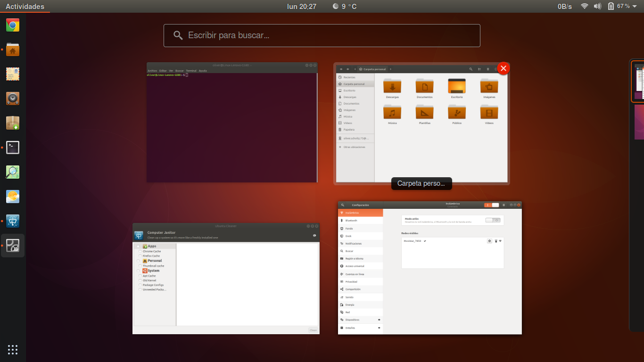Check the Apt Cache checkbox

click(x=140, y=276)
